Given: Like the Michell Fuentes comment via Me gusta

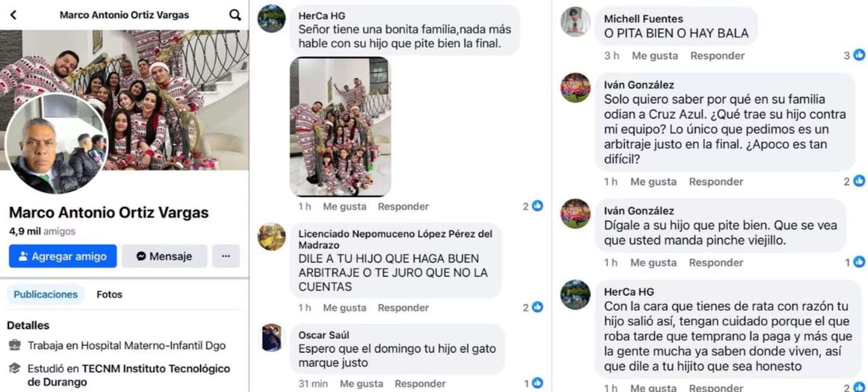Looking at the screenshot, I should click(655, 56).
